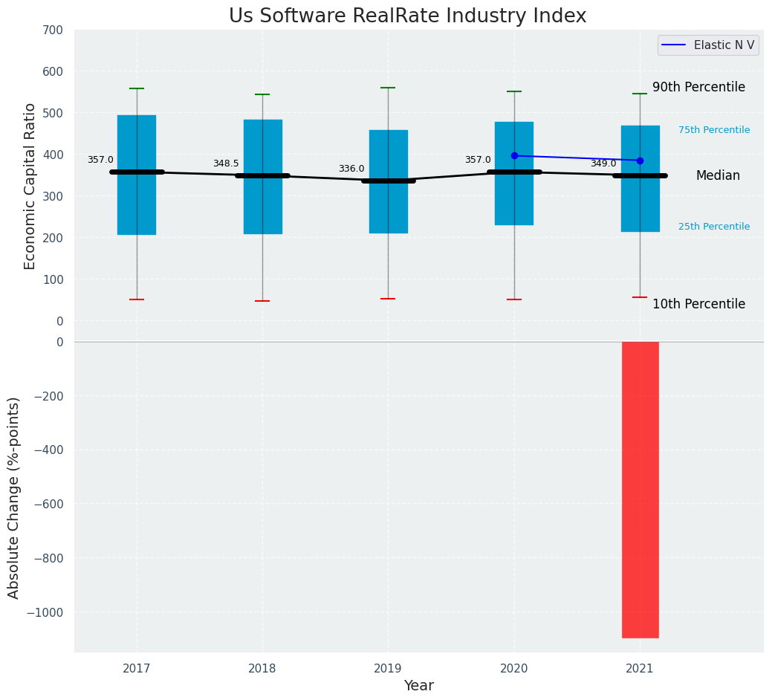The height and width of the screenshot is (700, 772).
Task: Click the Median annotation text
Action: coord(718,175)
